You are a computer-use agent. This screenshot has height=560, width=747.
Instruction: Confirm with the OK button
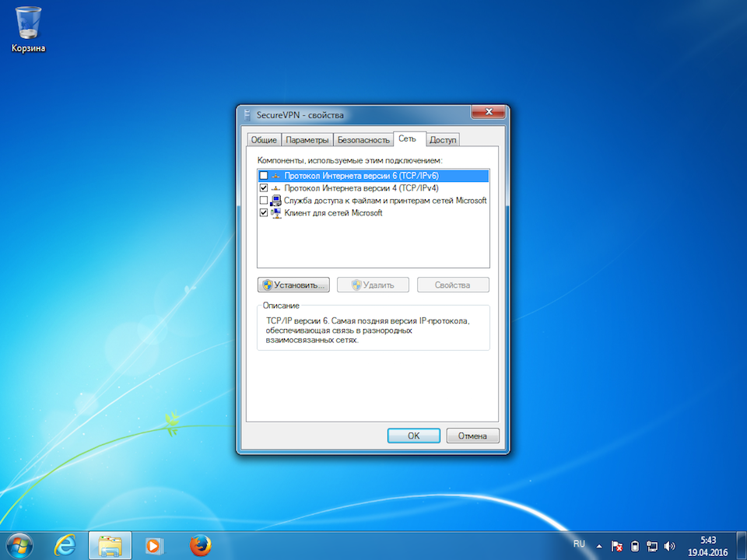click(413, 436)
